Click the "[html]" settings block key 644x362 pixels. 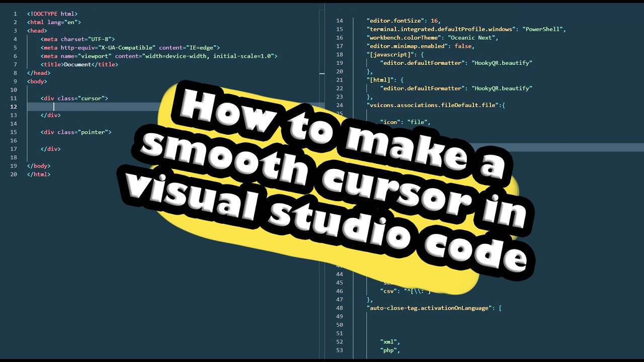379,80
